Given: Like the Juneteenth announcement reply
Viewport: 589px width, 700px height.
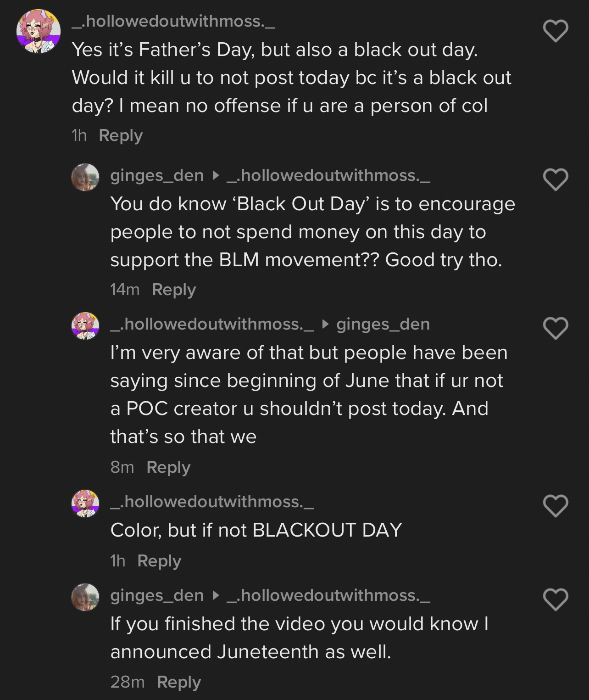Looking at the screenshot, I should [556, 599].
